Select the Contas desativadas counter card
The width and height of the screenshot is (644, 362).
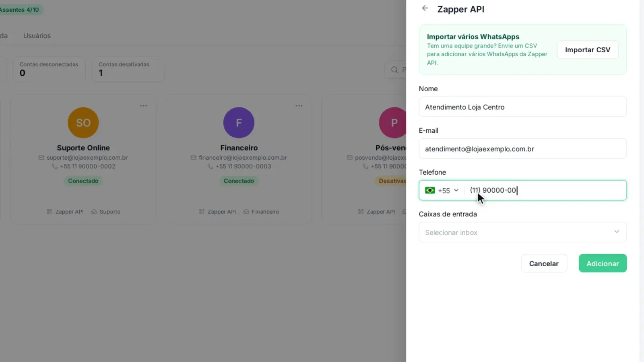[128, 70]
